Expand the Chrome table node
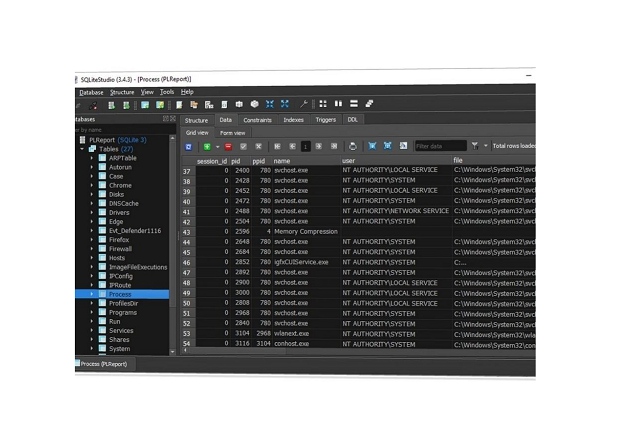This screenshot has height=447, width=619. 92,185
